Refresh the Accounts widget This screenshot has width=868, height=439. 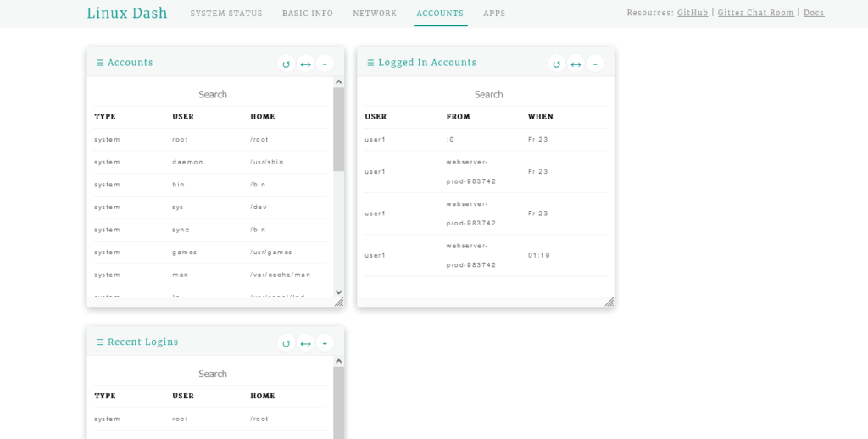287,64
